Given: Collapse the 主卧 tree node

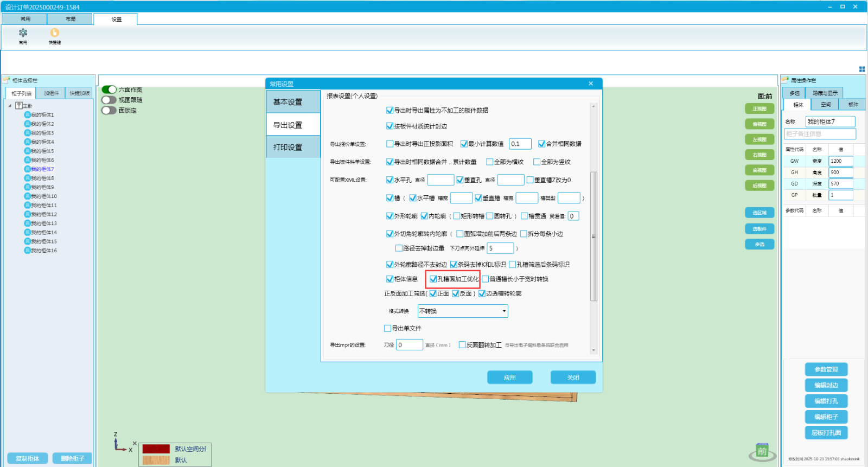Looking at the screenshot, I should 10,106.
